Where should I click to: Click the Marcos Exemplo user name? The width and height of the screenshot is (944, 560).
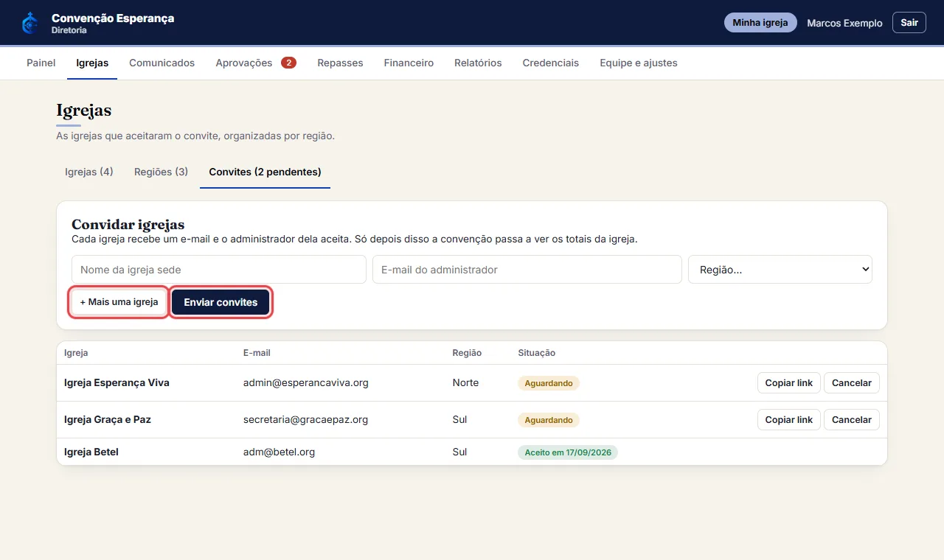tap(844, 23)
